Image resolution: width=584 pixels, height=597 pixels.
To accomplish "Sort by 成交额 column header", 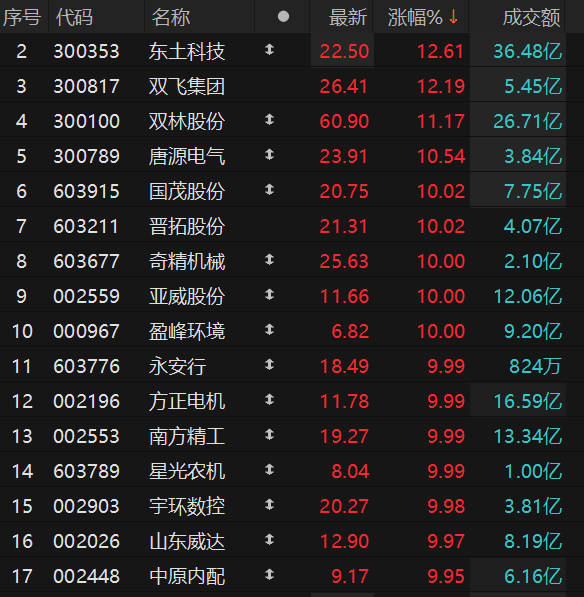I will 531,18.
